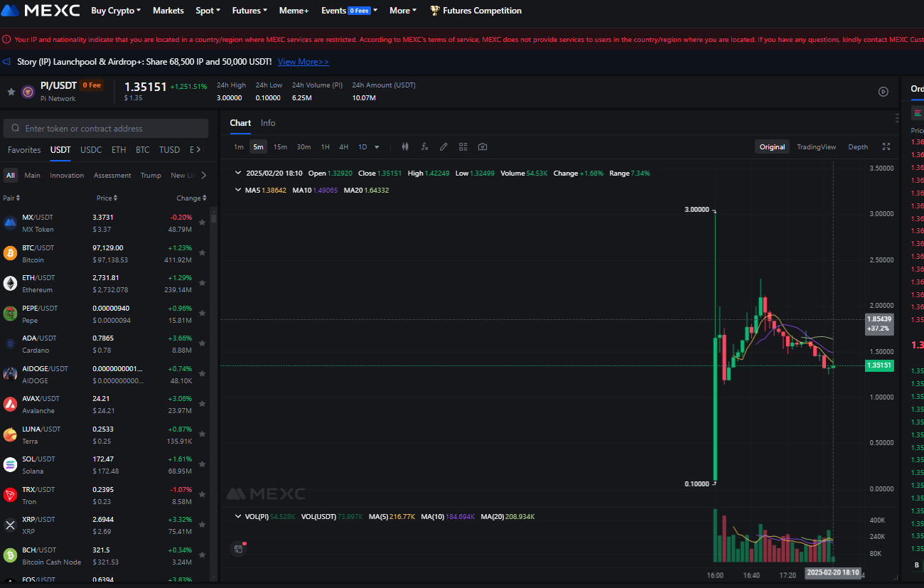Show more zone filters with right arrow

coord(203,175)
